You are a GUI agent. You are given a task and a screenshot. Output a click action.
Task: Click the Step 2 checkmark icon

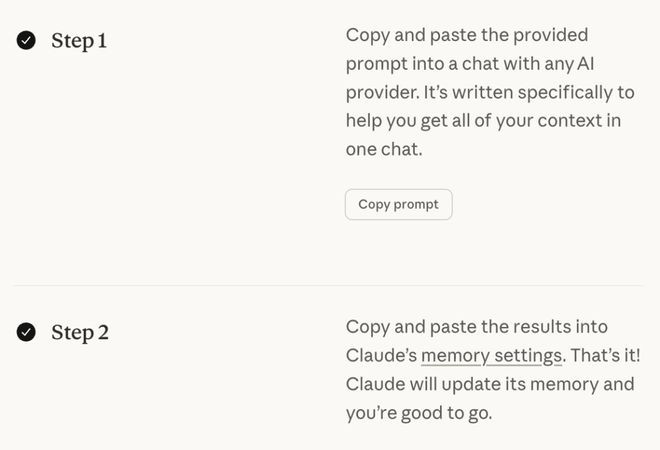pyautogui.click(x=26, y=332)
